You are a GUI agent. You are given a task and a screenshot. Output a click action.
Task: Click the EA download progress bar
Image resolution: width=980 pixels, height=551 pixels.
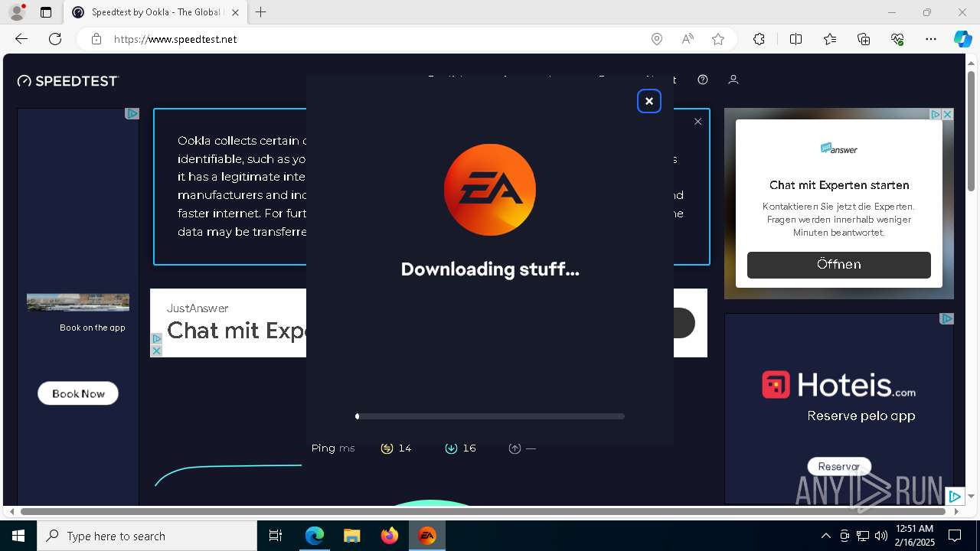pos(490,416)
